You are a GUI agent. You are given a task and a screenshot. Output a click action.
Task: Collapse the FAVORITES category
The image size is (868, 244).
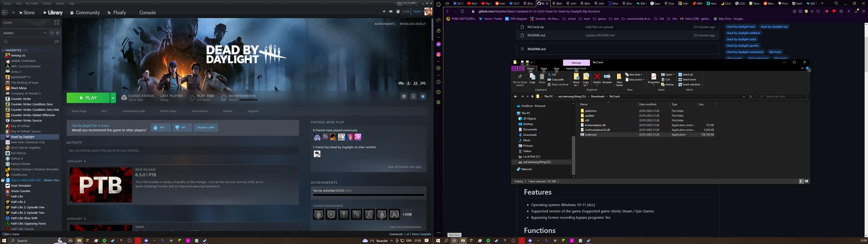click(x=3, y=50)
